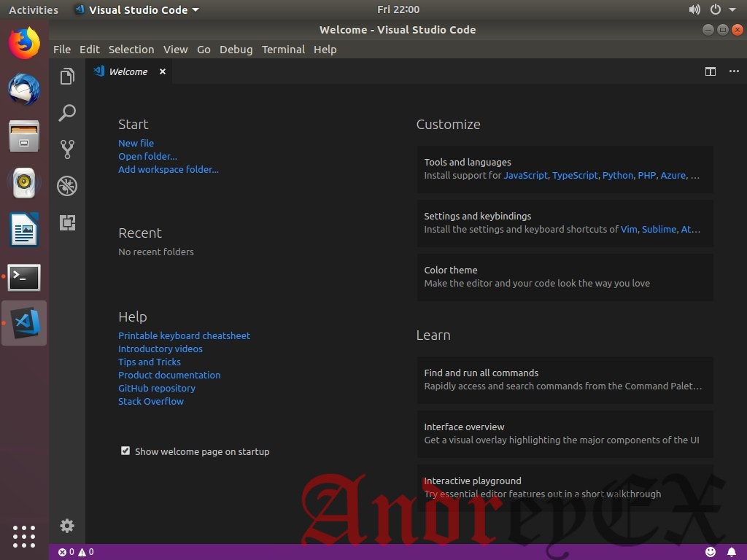The height and width of the screenshot is (560, 747).
Task: Expand the system menu arrow
Action: pyautogui.click(x=732, y=9)
